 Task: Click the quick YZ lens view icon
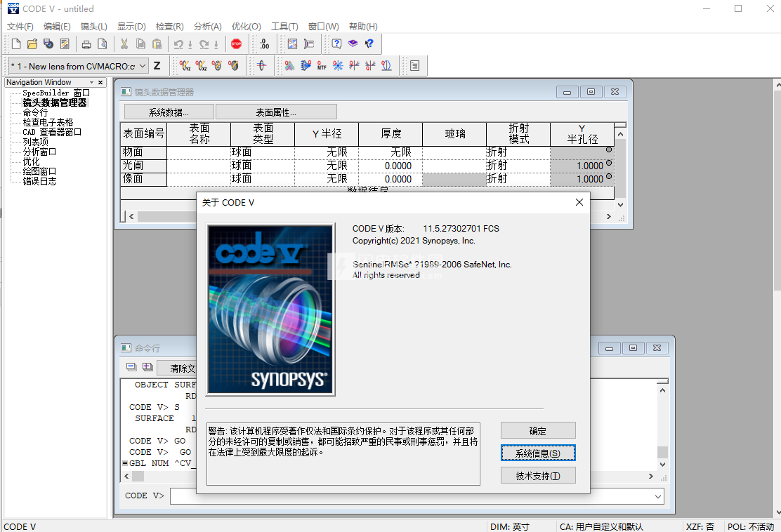coord(185,66)
